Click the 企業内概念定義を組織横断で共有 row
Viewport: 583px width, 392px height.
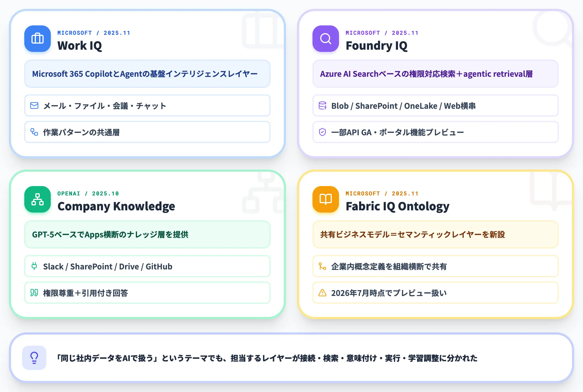pos(436,266)
